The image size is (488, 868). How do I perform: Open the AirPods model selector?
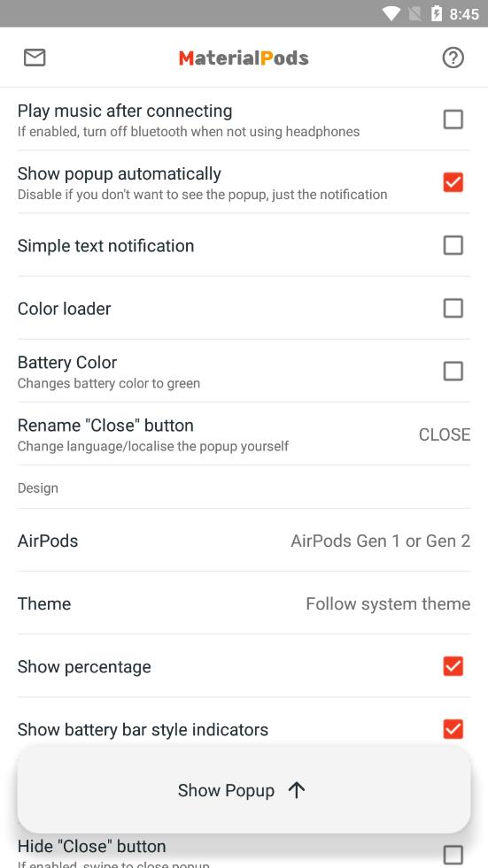coord(244,541)
